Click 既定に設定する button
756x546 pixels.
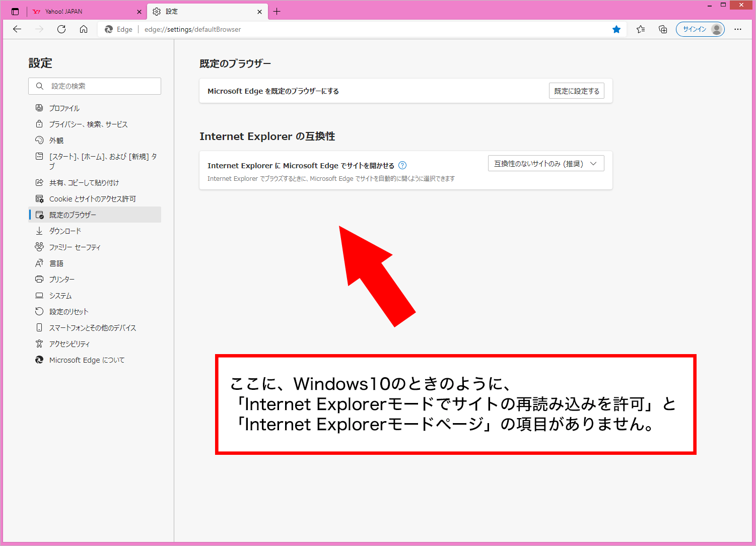[x=577, y=91]
